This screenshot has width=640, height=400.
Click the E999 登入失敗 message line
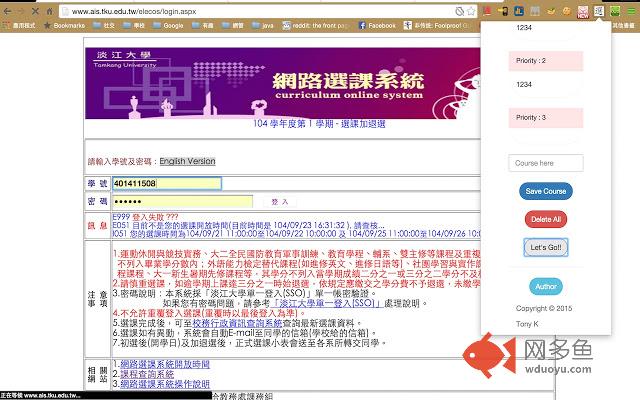(x=145, y=217)
